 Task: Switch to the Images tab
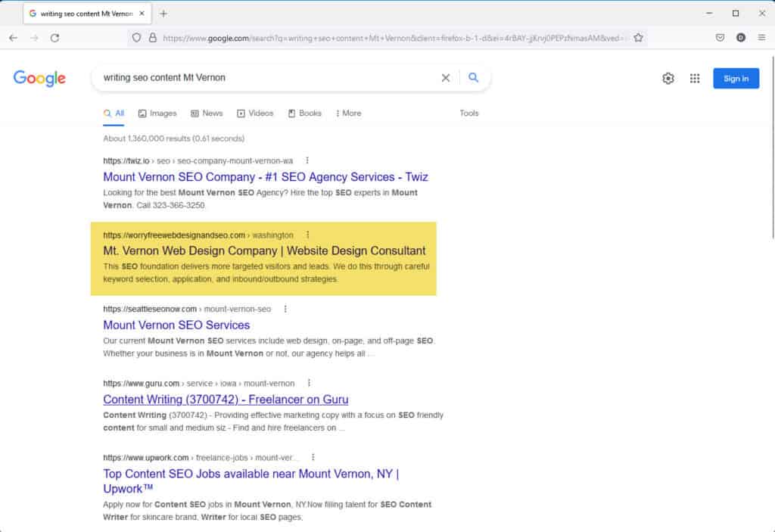pos(157,114)
